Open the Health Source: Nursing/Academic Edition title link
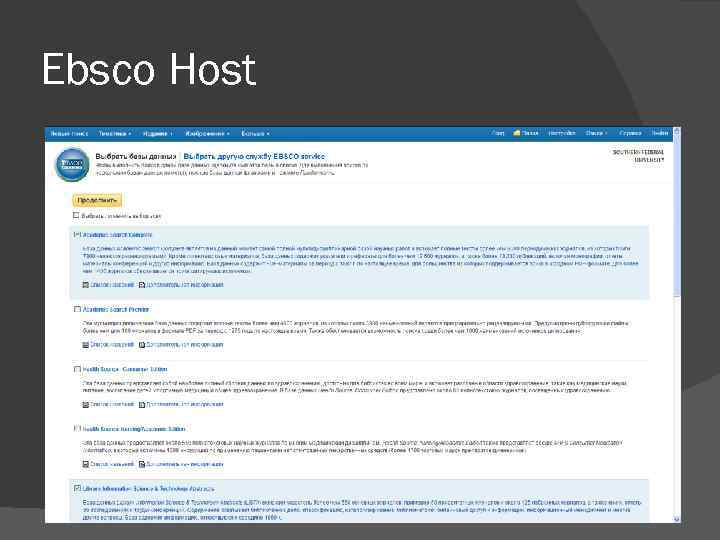The image size is (720, 540). click(134, 429)
